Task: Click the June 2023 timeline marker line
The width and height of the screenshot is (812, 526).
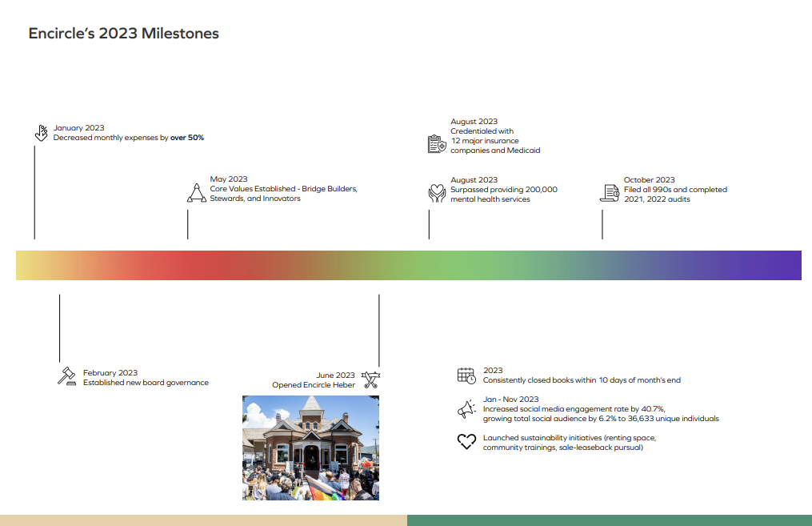Action: (379, 331)
